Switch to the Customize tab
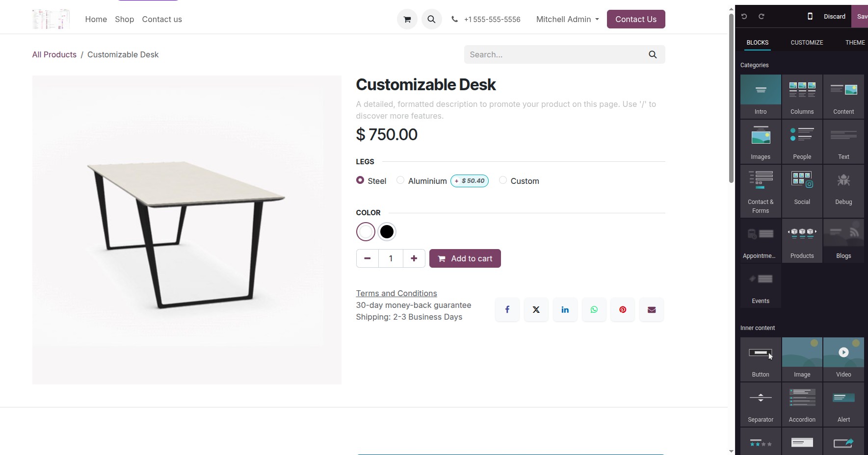 click(x=807, y=42)
